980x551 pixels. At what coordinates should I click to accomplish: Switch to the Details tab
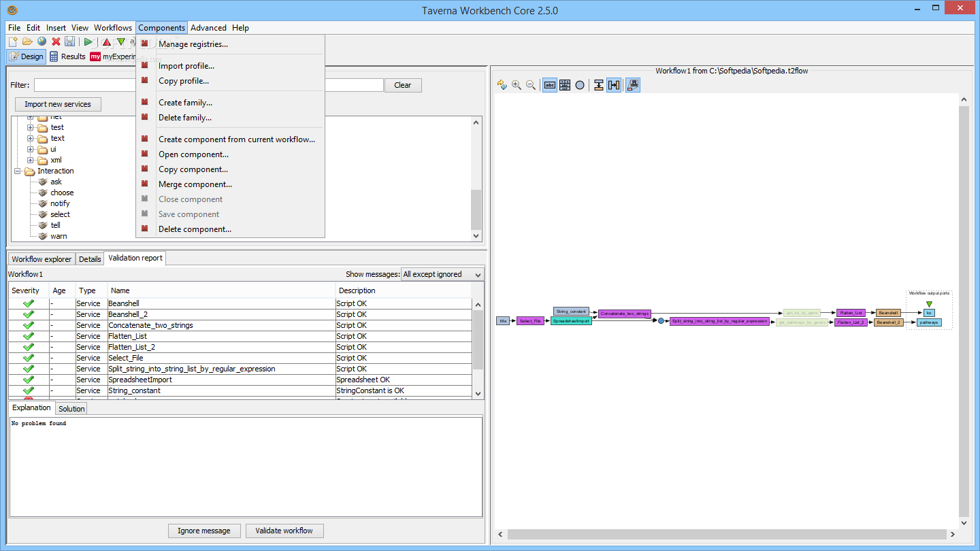coord(90,259)
